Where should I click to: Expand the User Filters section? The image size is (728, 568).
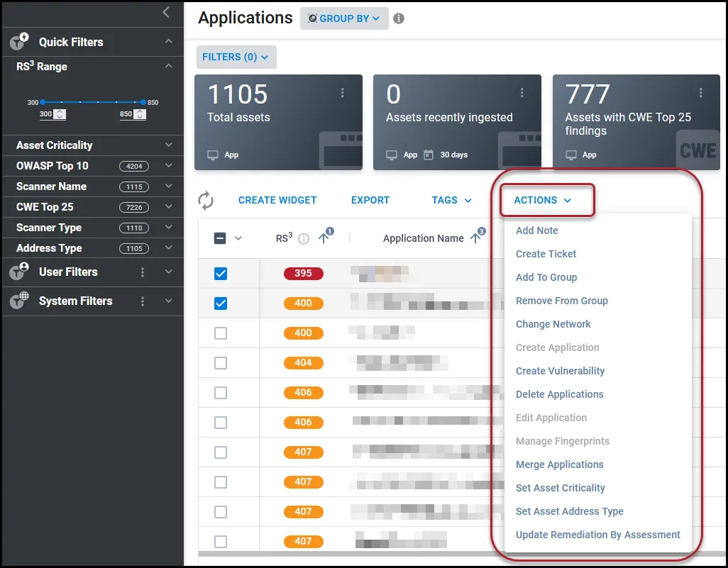(x=169, y=272)
